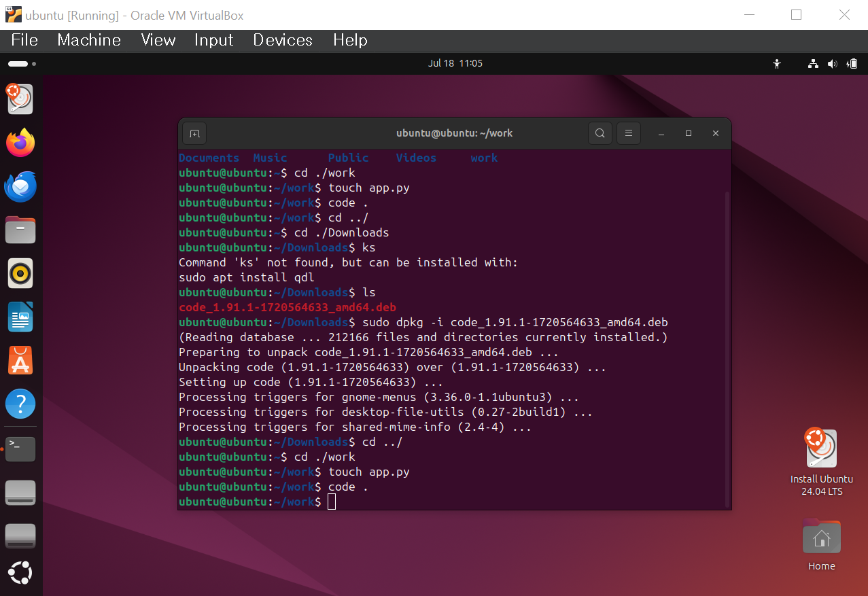Viewport: 868px width, 596px height.
Task: Click the terminal cursor at last prompt
Action: point(332,502)
